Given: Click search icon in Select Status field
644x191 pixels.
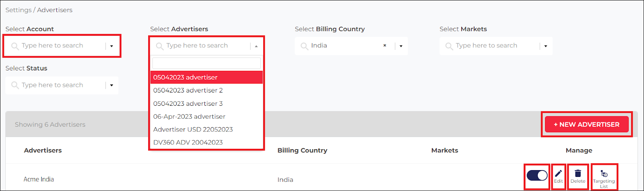Looking at the screenshot, I should point(15,85).
